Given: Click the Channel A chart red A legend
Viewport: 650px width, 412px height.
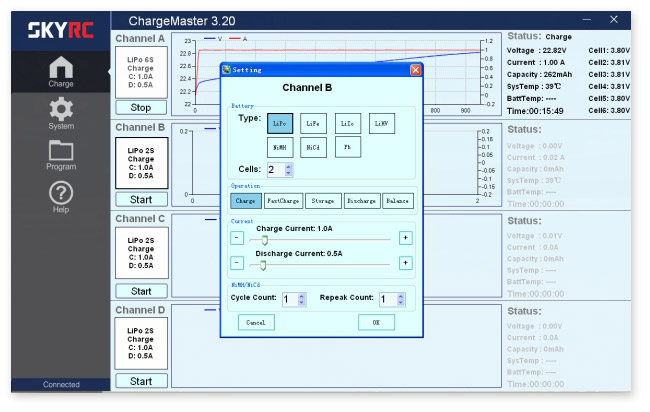Looking at the screenshot, I should click(238, 39).
